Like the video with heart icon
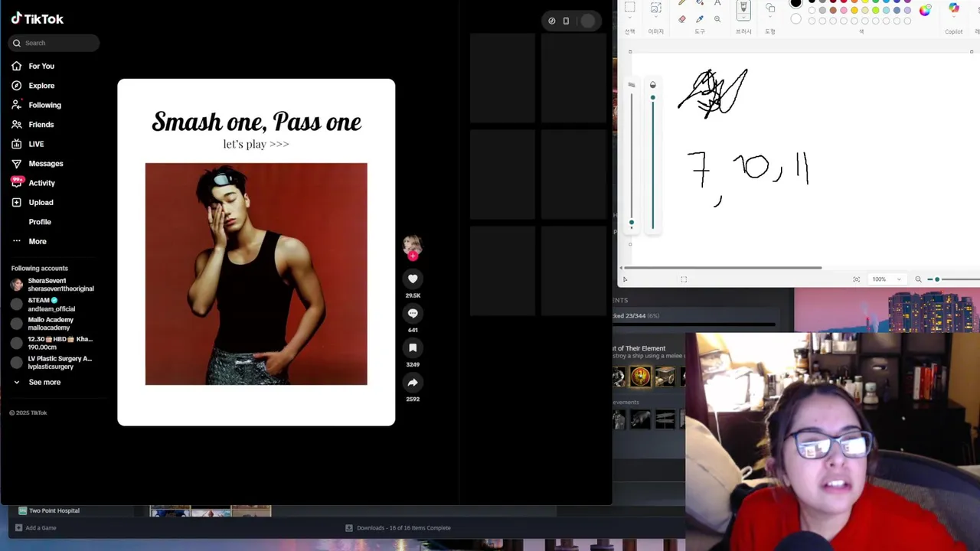The image size is (980, 551). 413,279
